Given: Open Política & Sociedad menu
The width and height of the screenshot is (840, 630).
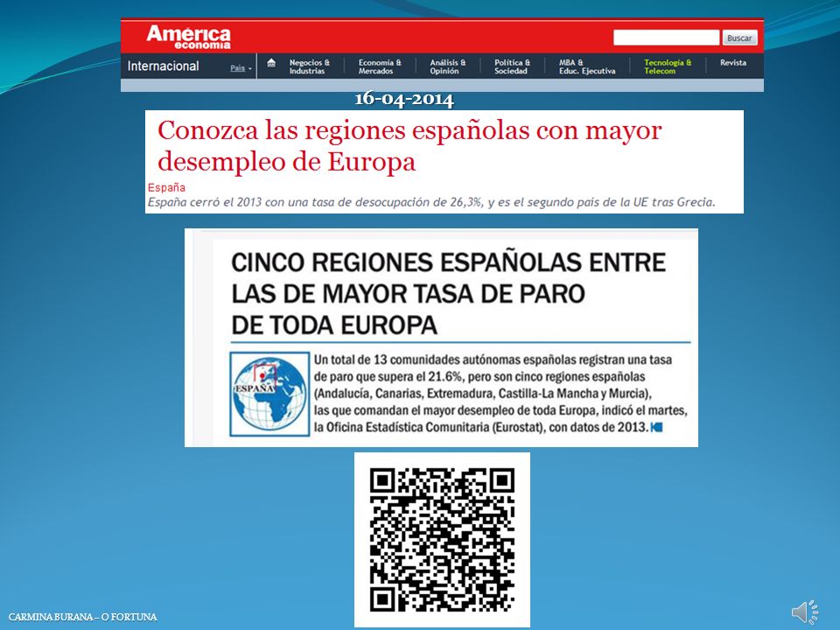Looking at the screenshot, I should pos(512,66).
